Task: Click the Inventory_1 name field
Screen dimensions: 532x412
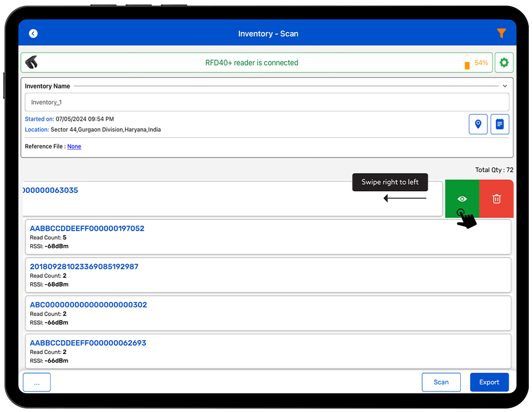Action: click(x=266, y=102)
